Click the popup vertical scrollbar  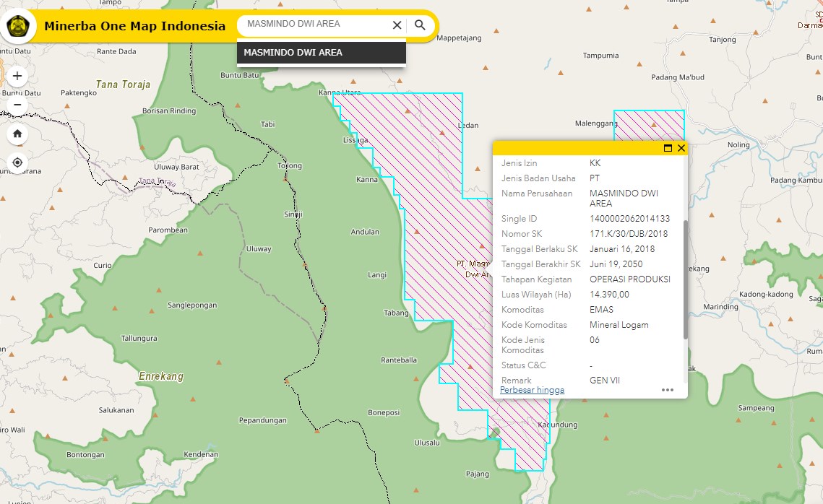[685, 279]
